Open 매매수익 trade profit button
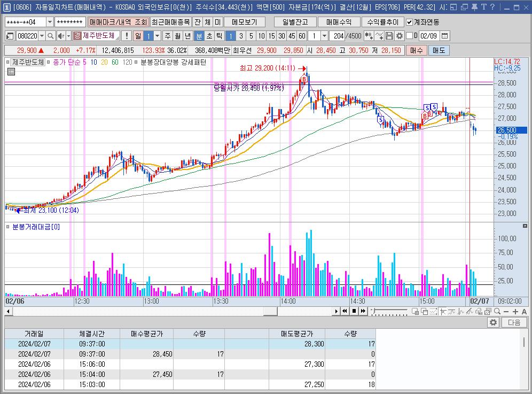 coord(339,22)
